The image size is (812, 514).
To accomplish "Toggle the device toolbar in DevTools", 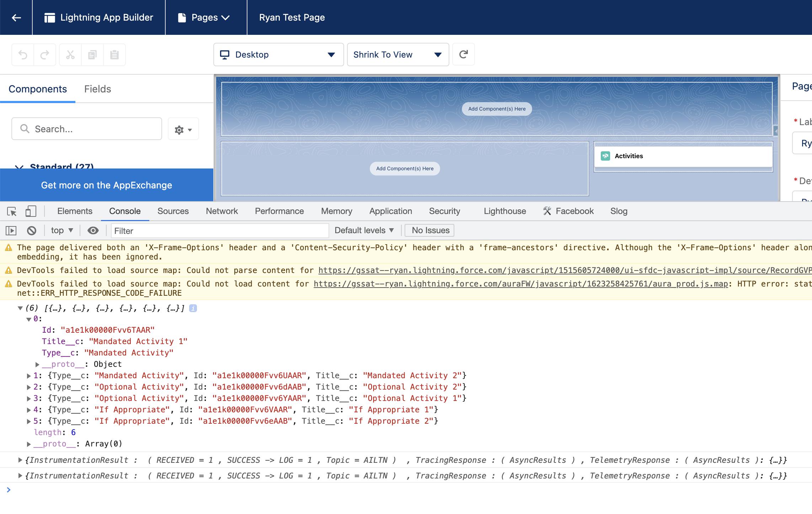I will pos(31,211).
